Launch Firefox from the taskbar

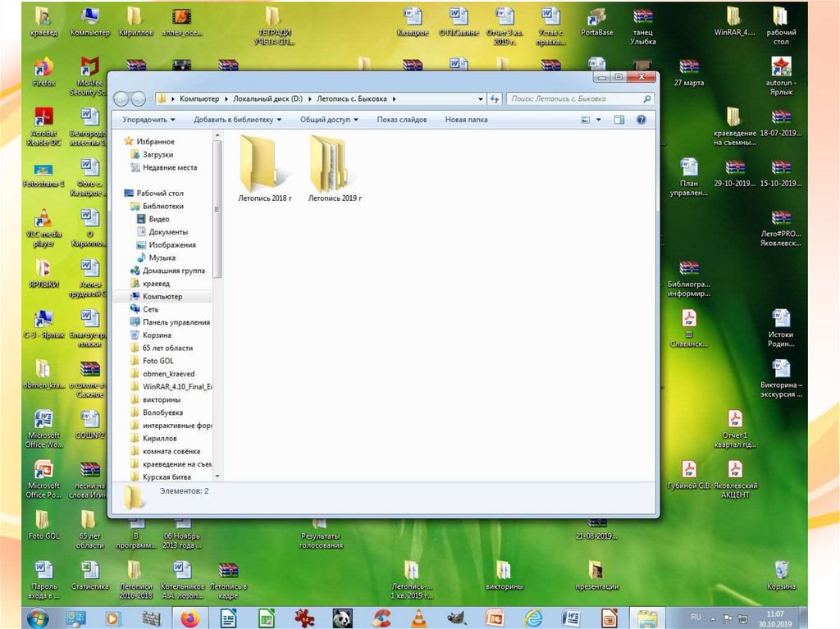tap(189, 618)
